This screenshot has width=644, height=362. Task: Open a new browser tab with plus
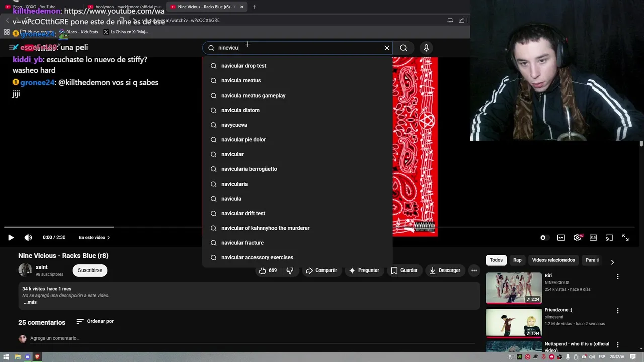pos(254,7)
